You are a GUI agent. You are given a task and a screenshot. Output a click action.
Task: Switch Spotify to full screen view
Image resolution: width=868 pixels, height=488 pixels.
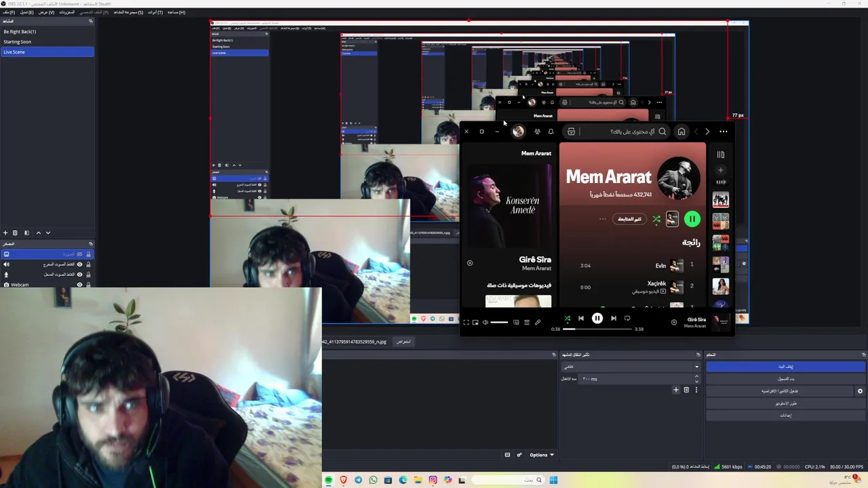466,323
